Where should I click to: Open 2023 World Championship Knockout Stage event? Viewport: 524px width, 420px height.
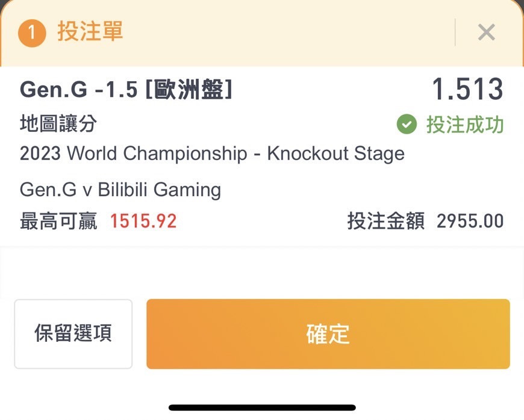click(212, 153)
